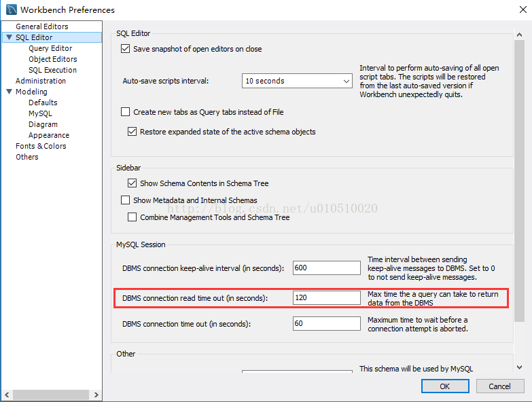Screen dimensions: 532x402
Task: Open SQL Execution preferences
Action: coord(52,70)
